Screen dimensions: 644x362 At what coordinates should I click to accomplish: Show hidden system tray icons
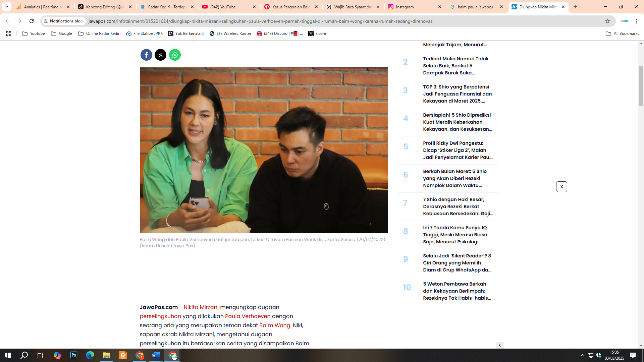click(x=583, y=355)
